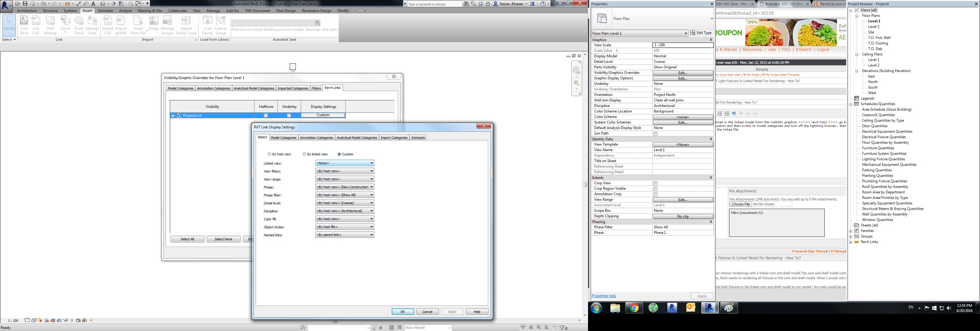Open Chrome from the Windows taskbar

point(634,308)
